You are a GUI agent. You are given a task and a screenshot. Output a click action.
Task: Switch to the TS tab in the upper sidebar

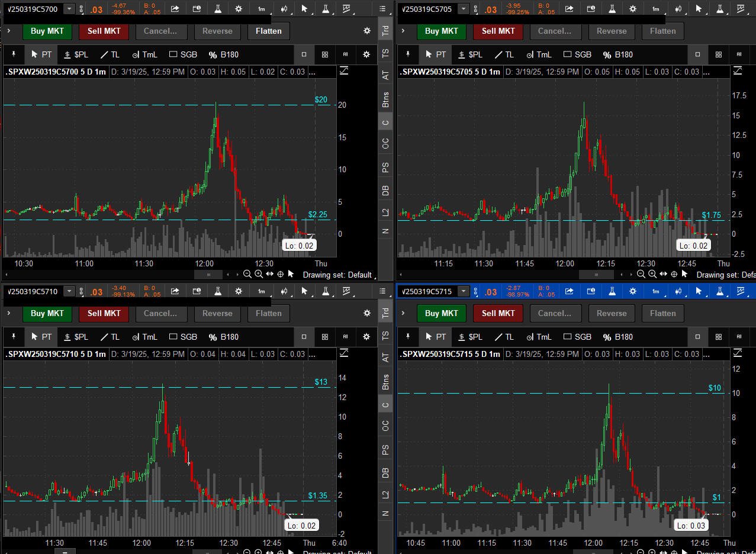pos(386,53)
